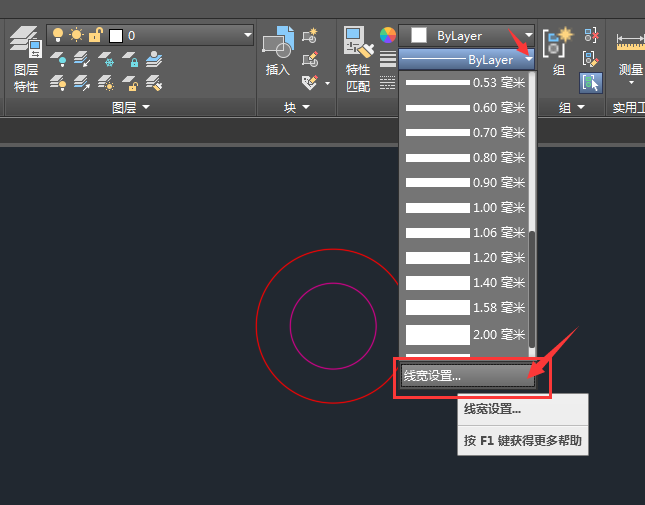Expand the 组 panel title arrow
Screen dimensions: 645x505
[x=581, y=107]
